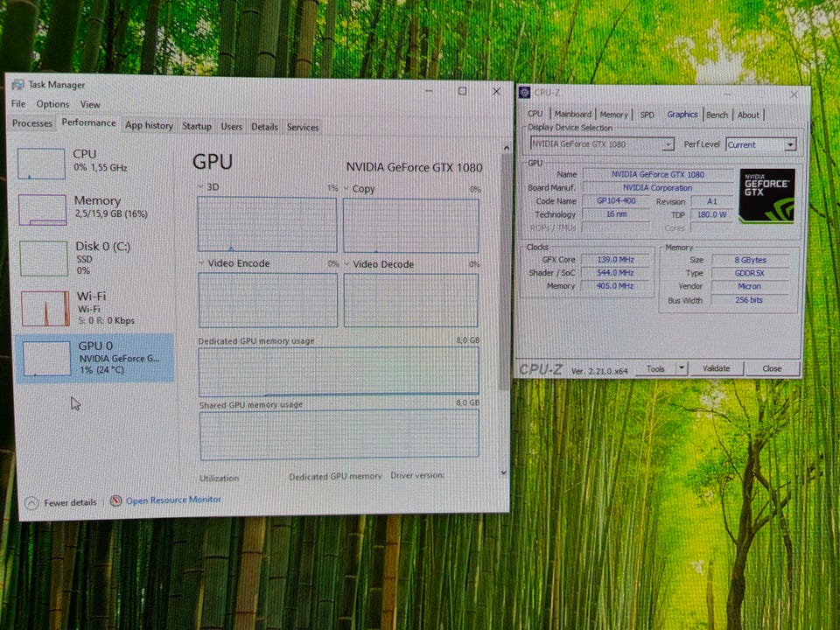Click the Technology 16 nm value
This screenshot has height=630, width=840.
click(x=616, y=214)
